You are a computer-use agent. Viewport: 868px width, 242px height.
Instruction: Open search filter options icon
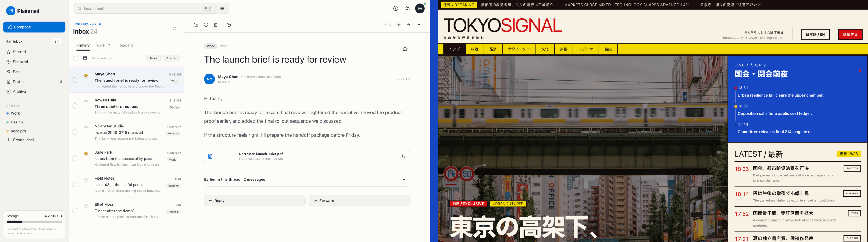click(222, 8)
